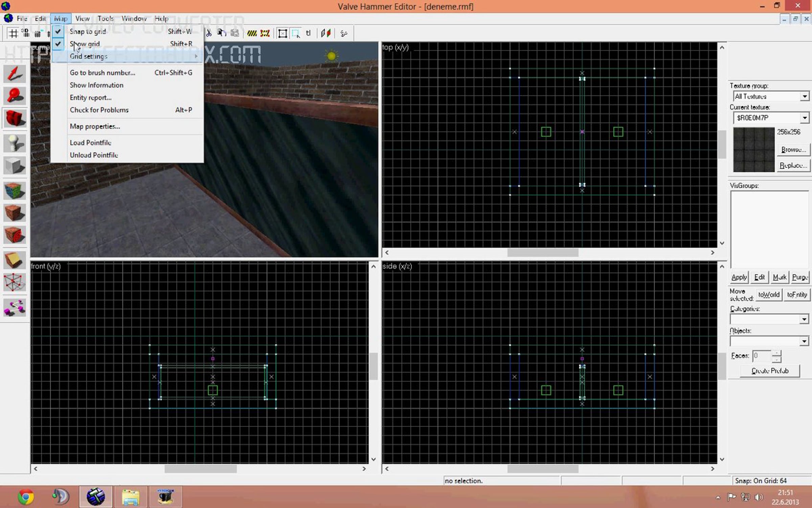Image resolution: width=812 pixels, height=508 pixels.
Task: Select the Apply Current Texture brick icon
Action: tap(15, 213)
